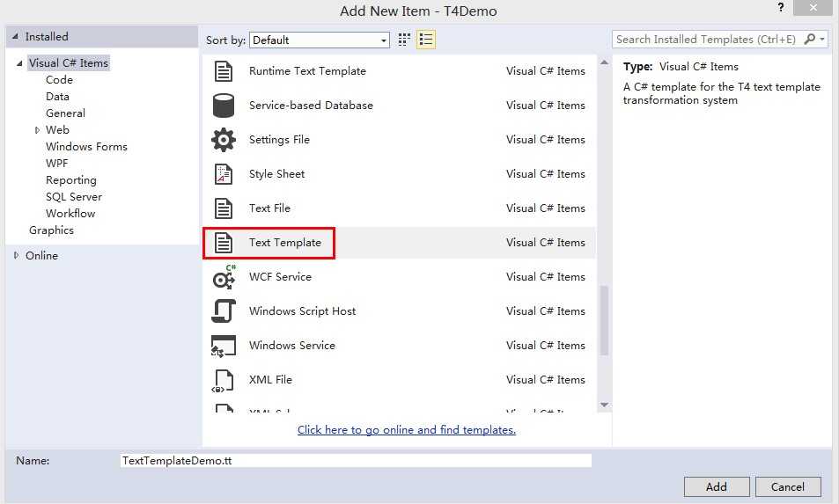Viewport: 839px width, 504px height.
Task: Expand the Web tree node
Action: click(37, 130)
